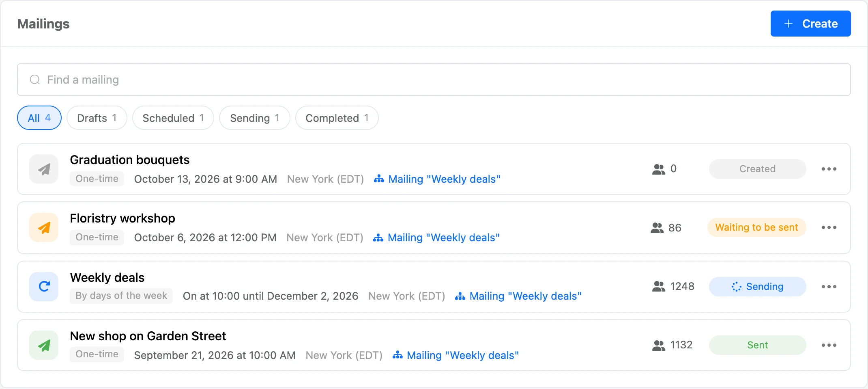The image size is (868, 389).
Task: Click recipient count 86
Action: [675, 228]
